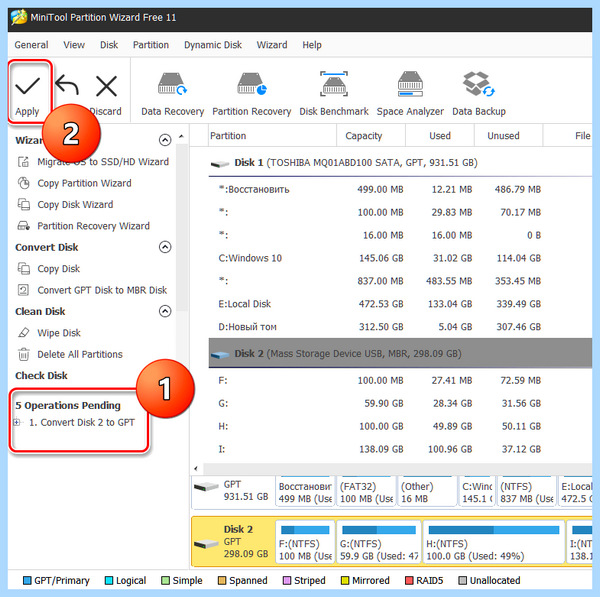Select the (Other) 16 MB block on Disk 1 map
The width and height of the screenshot is (600, 597).
427,491
